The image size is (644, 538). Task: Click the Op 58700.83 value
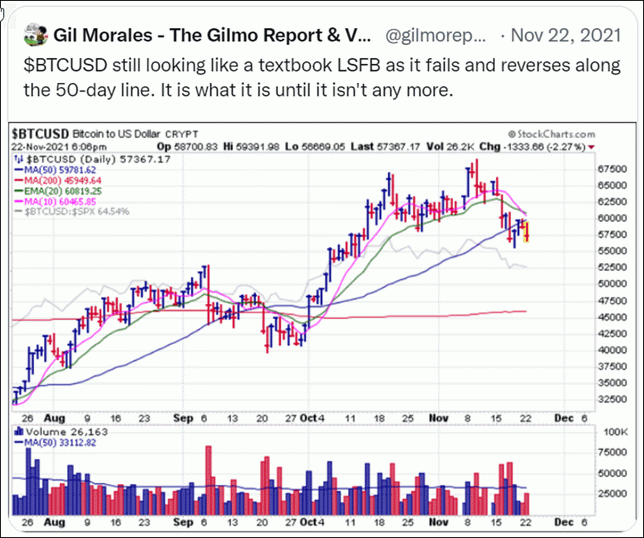[187, 147]
